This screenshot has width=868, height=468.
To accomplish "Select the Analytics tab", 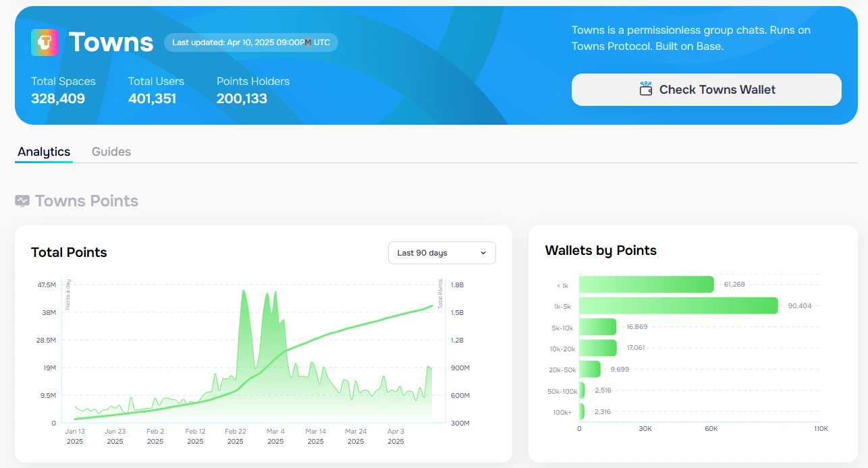I will 44,152.
